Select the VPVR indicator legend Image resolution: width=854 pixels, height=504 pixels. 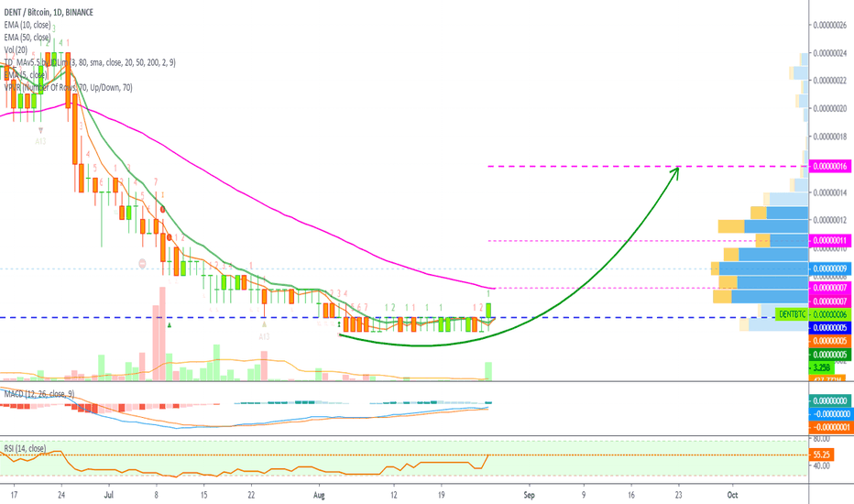coord(68,87)
